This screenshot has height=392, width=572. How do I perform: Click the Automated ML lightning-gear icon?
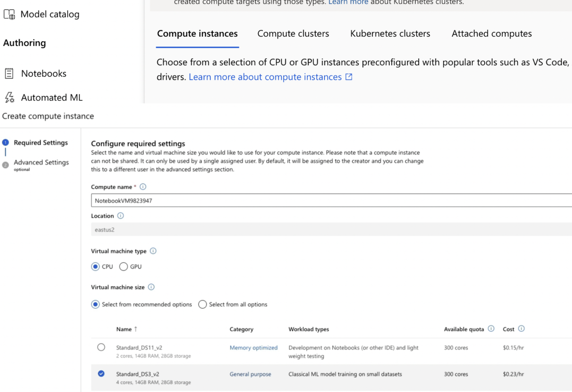9,98
